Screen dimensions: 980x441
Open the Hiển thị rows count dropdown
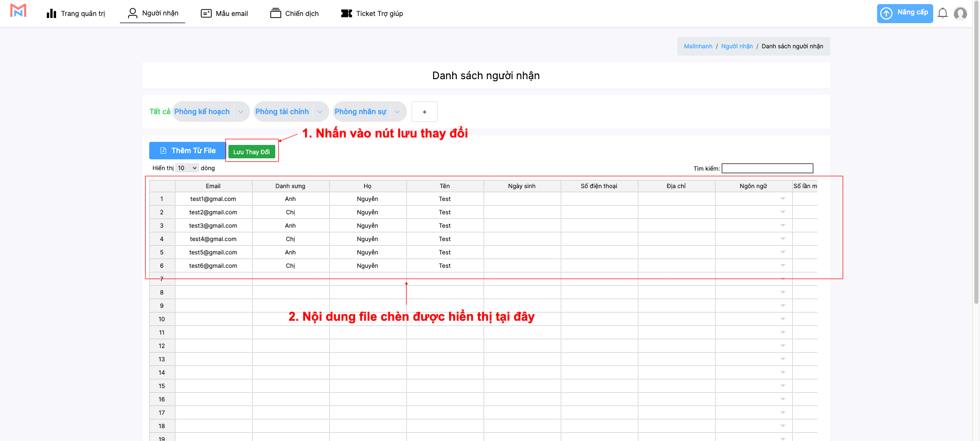click(x=187, y=168)
